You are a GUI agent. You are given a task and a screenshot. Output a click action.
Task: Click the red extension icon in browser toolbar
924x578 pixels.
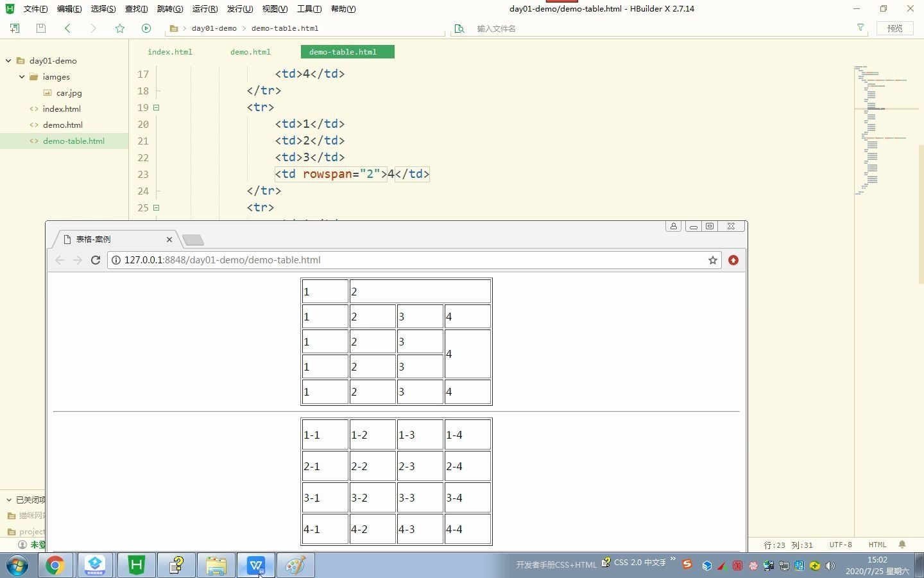point(733,260)
